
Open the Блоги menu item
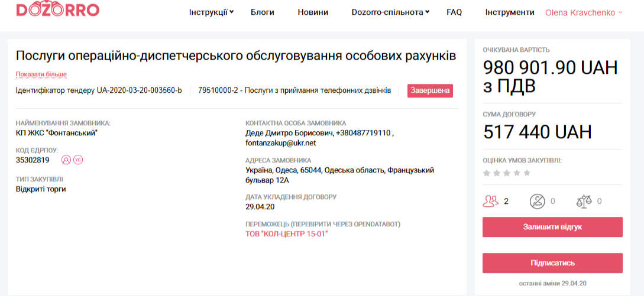coord(263,12)
